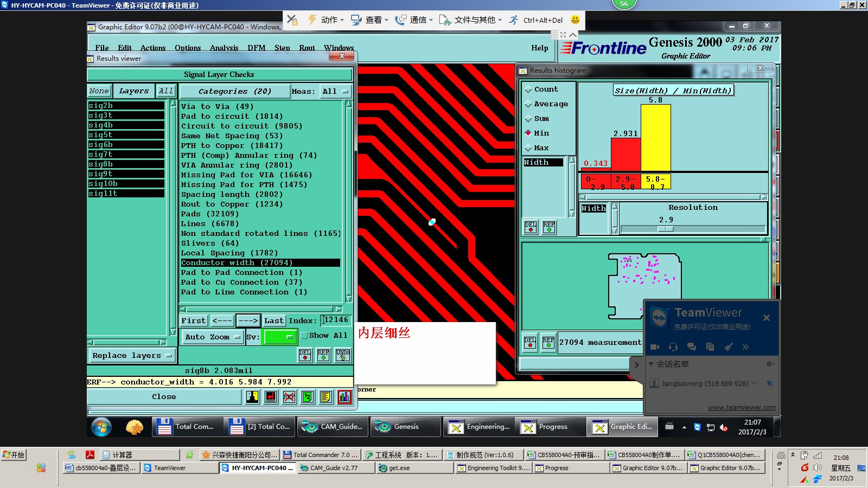Click DEL icon beside measurement count
This screenshot has height=488, width=868.
530,342
